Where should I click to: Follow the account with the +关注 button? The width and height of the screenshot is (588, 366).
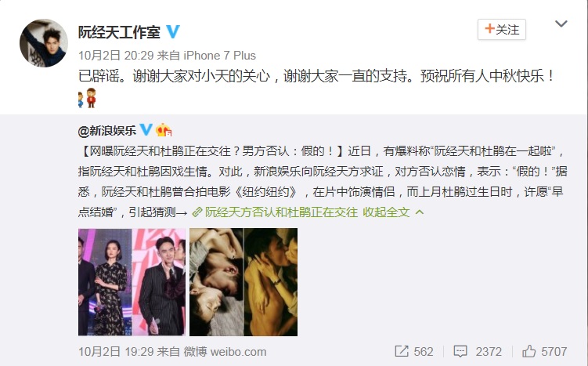(x=501, y=30)
